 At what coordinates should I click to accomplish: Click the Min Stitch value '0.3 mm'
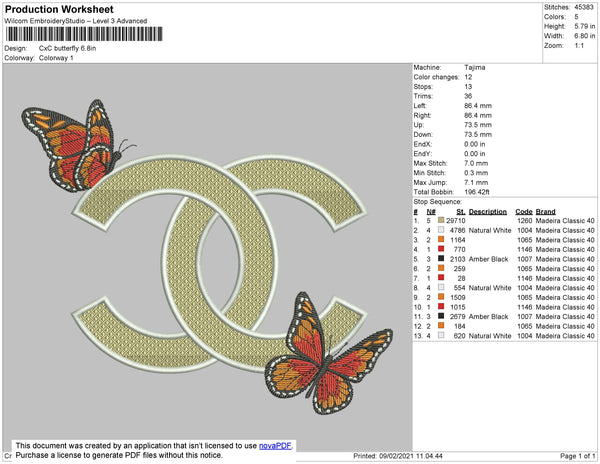(x=476, y=173)
